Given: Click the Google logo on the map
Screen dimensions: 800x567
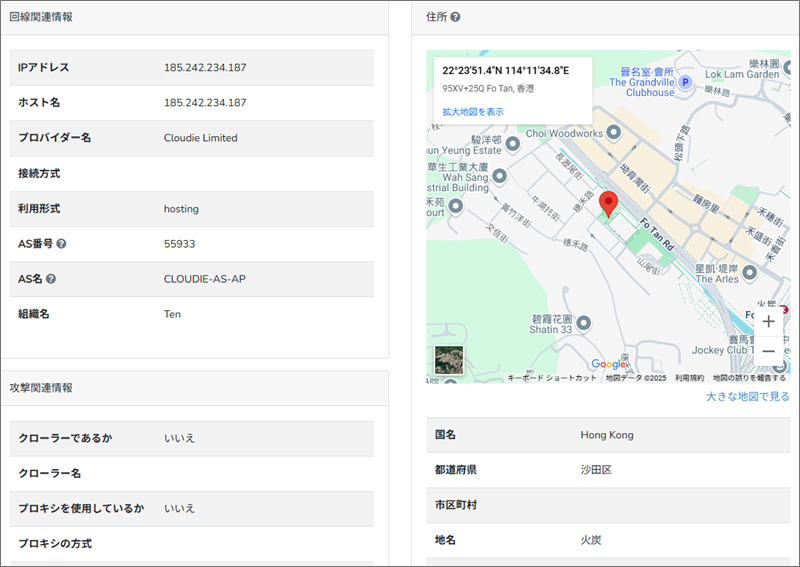Looking at the screenshot, I should 609,365.
